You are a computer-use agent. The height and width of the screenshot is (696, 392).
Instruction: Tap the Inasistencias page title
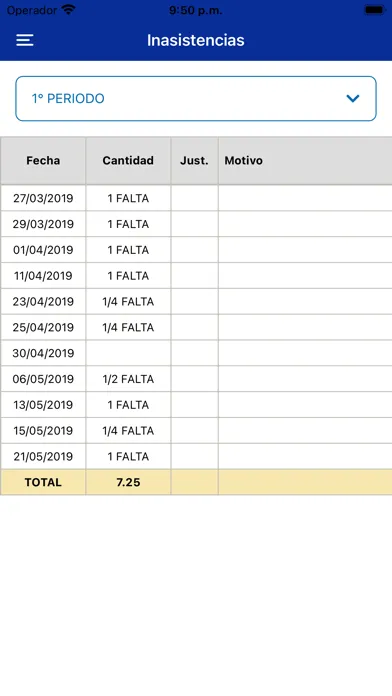pos(196,40)
